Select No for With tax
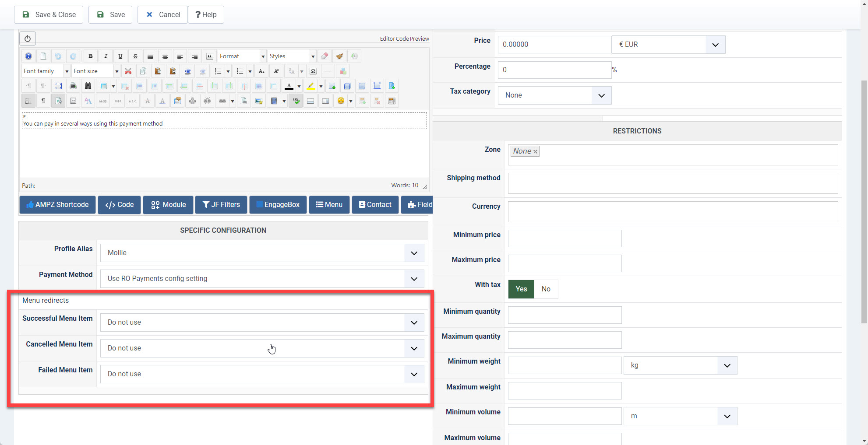The image size is (868, 445). point(546,289)
